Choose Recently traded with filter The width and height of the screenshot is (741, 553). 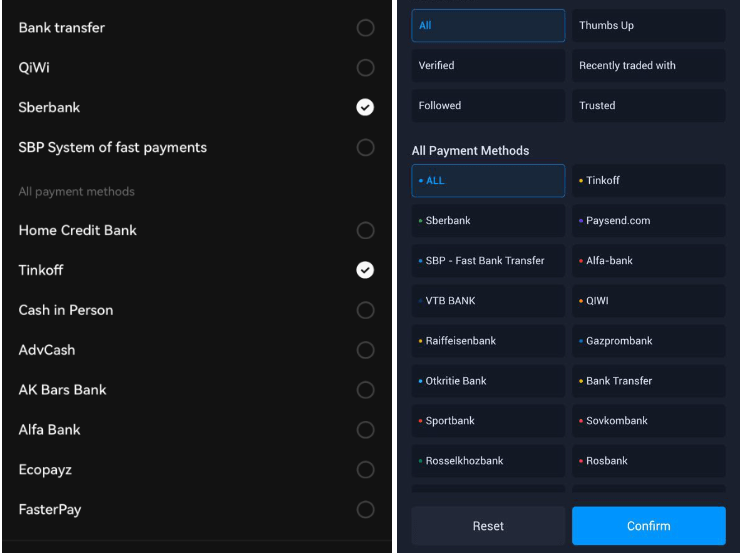(x=648, y=66)
